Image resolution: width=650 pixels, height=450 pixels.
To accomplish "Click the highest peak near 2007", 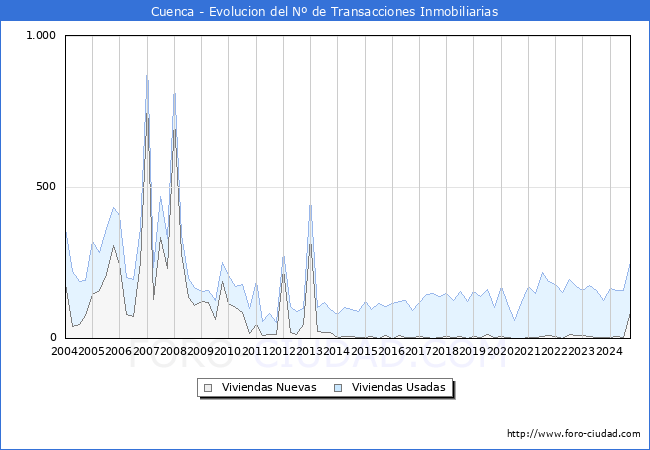I will point(147,76).
